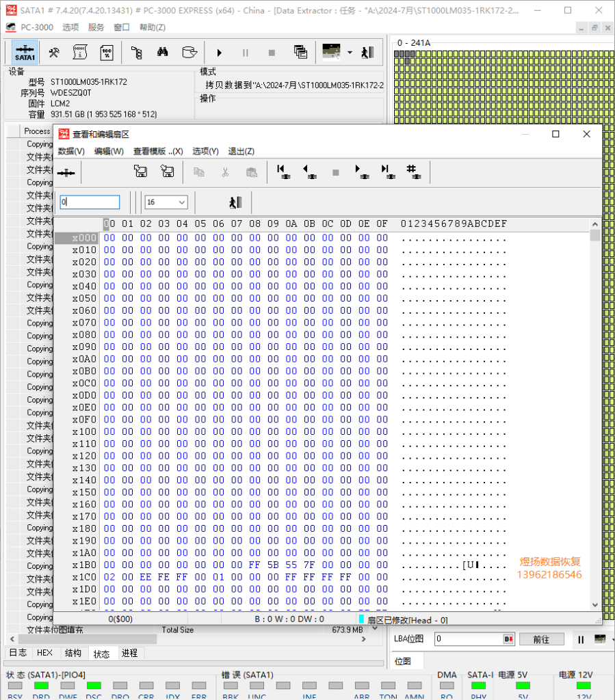Select the SATA1 port button
Image resolution: width=615 pixels, height=700 pixels.
point(25,53)
